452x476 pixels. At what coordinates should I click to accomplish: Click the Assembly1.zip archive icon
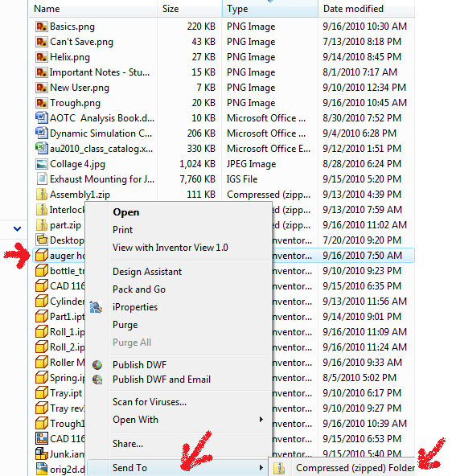42,195
